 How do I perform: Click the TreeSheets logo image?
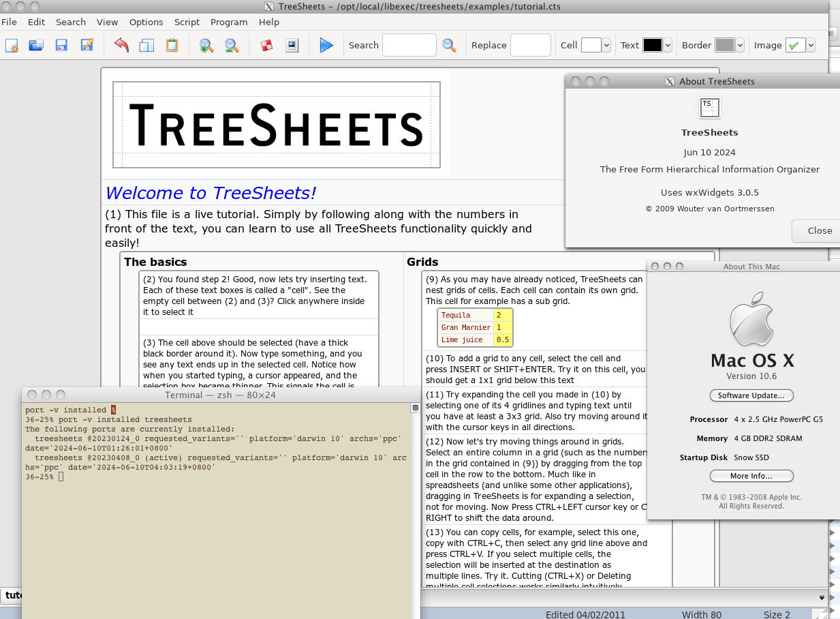pos(276,125)
